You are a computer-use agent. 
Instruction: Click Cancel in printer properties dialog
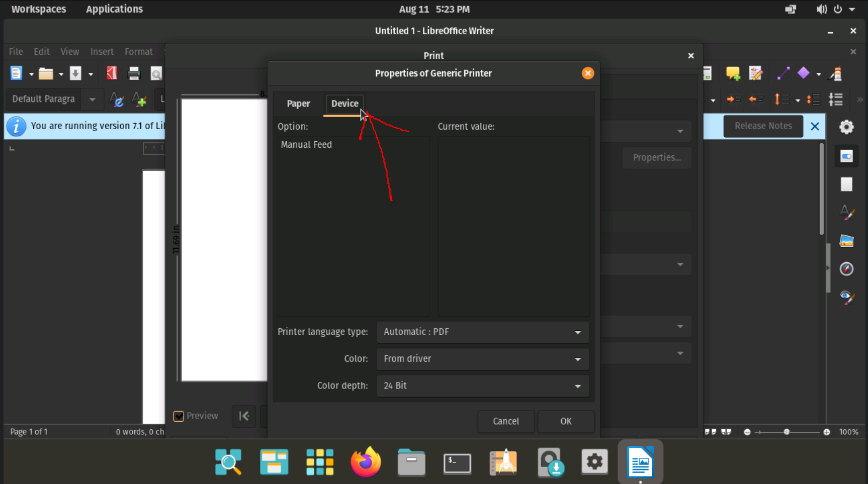coord(505,421)
